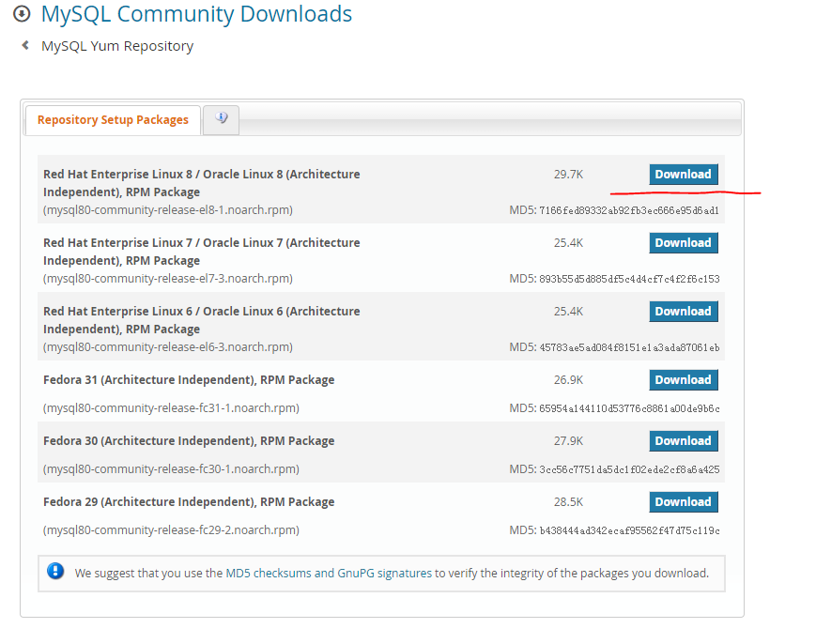The height and width of the screenshot is (644, 816).
Task: Open the info icon tab
Action: [x=222, y=119]
